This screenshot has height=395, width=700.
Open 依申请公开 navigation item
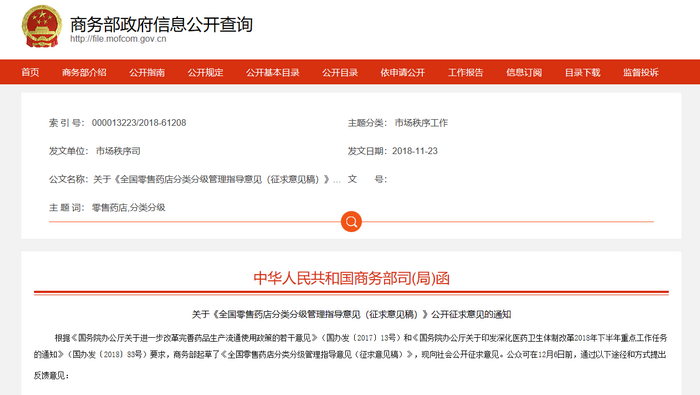(403, 72)
